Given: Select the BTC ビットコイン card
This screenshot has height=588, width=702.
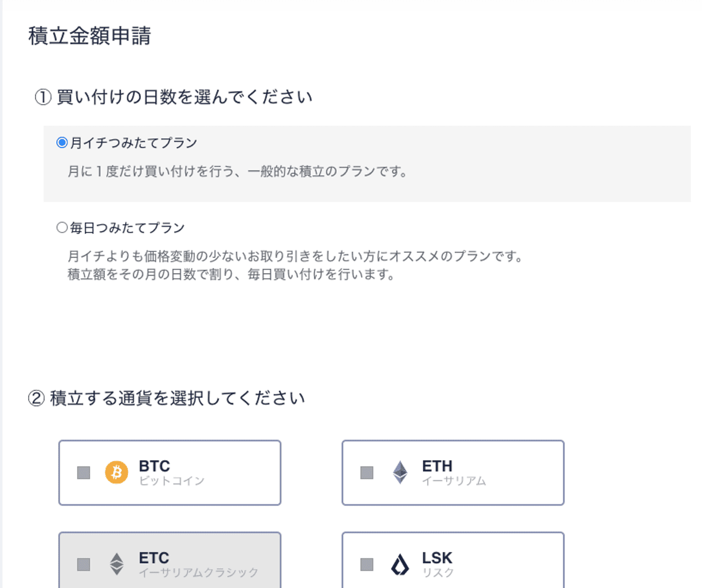Looking at the screenshot, I should (x=169, y=473).
